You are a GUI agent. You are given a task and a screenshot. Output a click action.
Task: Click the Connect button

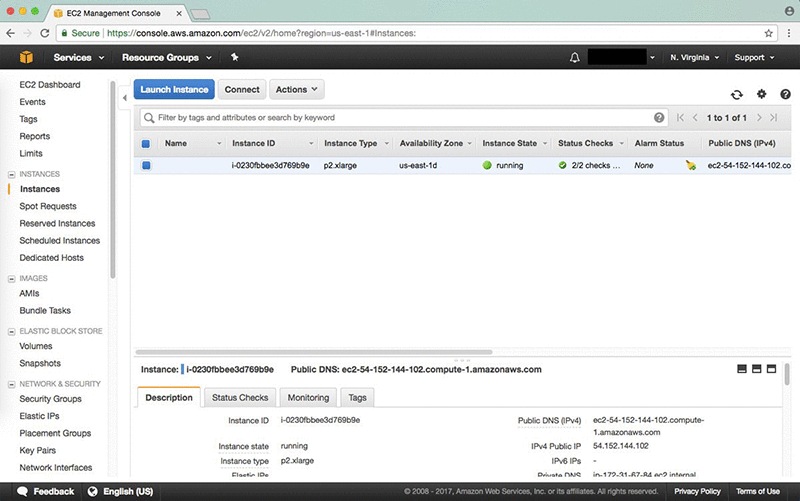(x=242, y=89)
